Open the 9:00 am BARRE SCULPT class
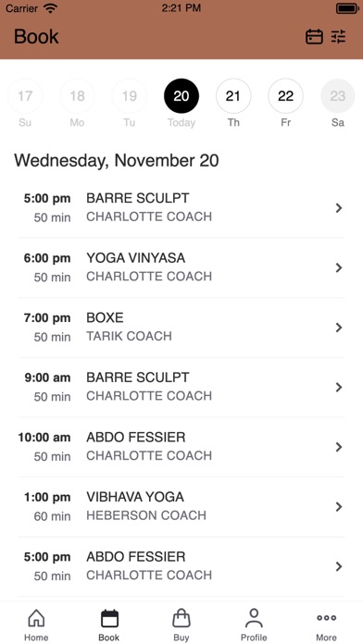363x644 pixels. (x=181, y=387)
